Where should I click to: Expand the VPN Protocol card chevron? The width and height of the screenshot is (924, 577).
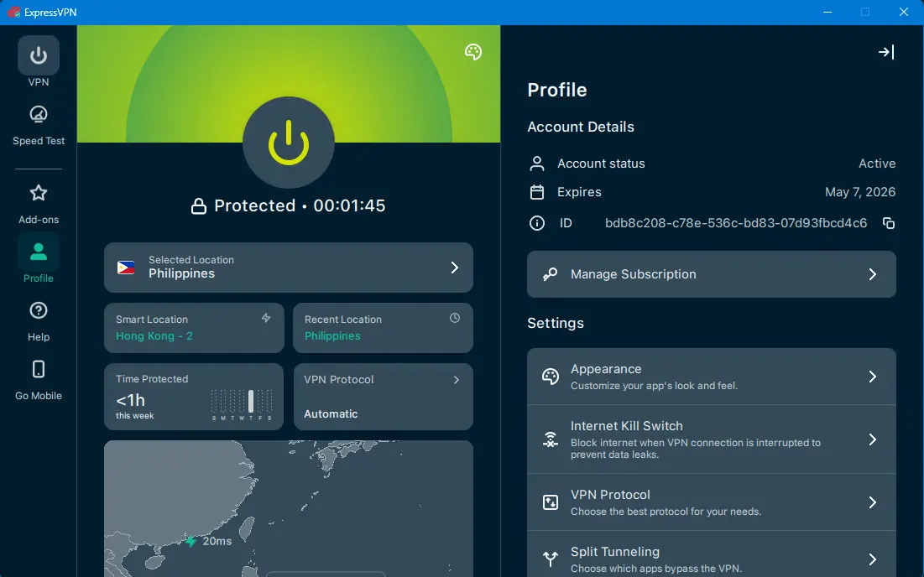[x=456, y=380]
